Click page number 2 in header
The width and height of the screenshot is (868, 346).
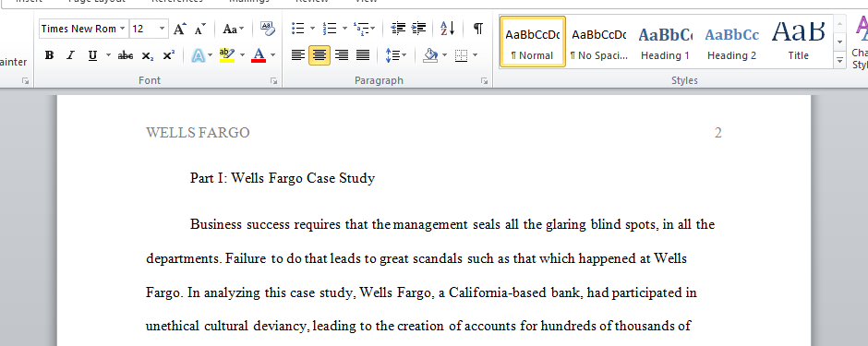pos(718,133)
